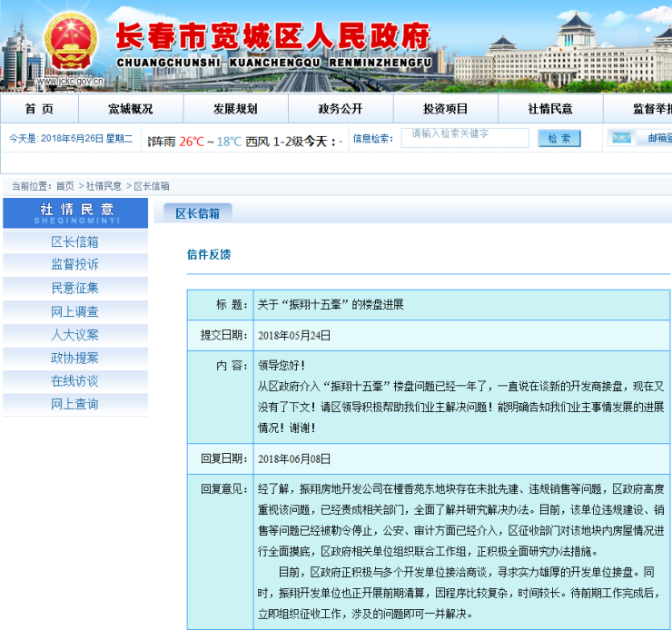Open 网上调查 sidebar link
This screenshot has width=672, height=630.
pyautogui.click(x=74, y=311)
